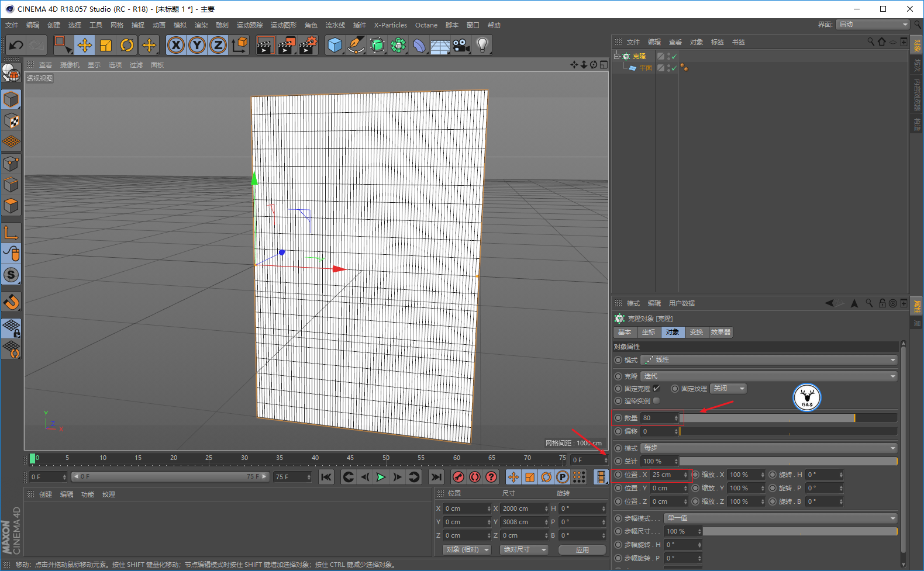Click the 数量 slider bar

[x=788, y=418]
